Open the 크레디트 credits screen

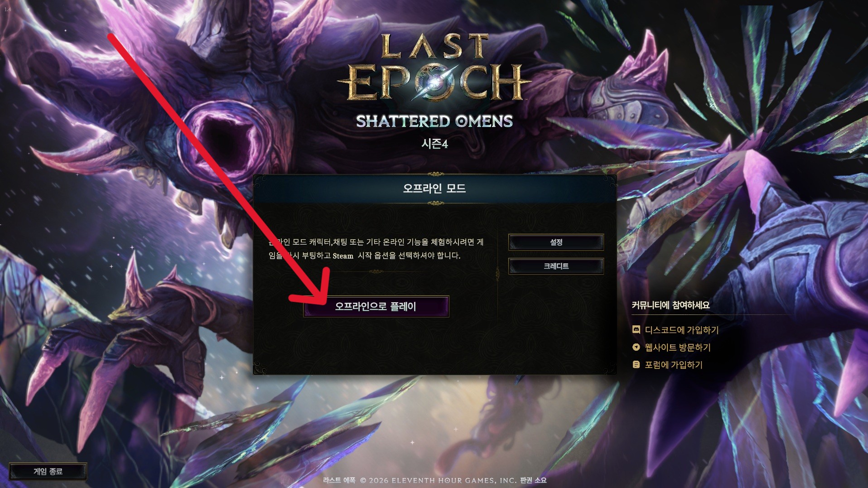tap(556, 266)
